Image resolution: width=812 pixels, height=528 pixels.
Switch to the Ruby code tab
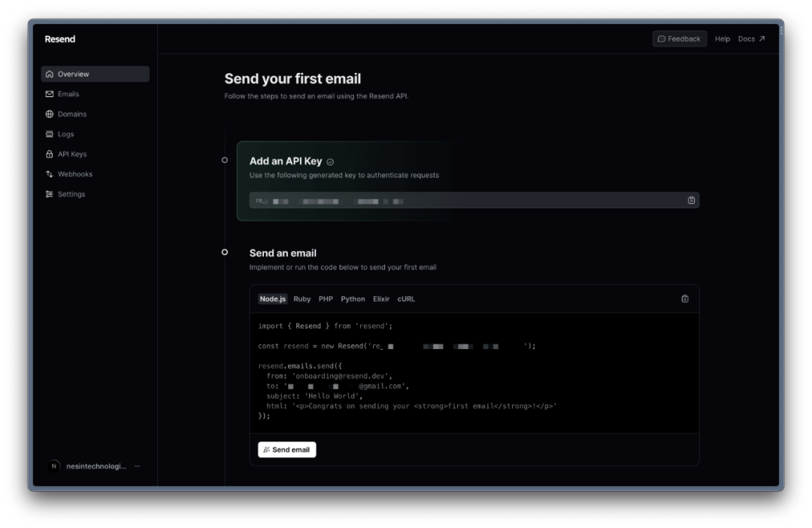(x=301, y=299)
